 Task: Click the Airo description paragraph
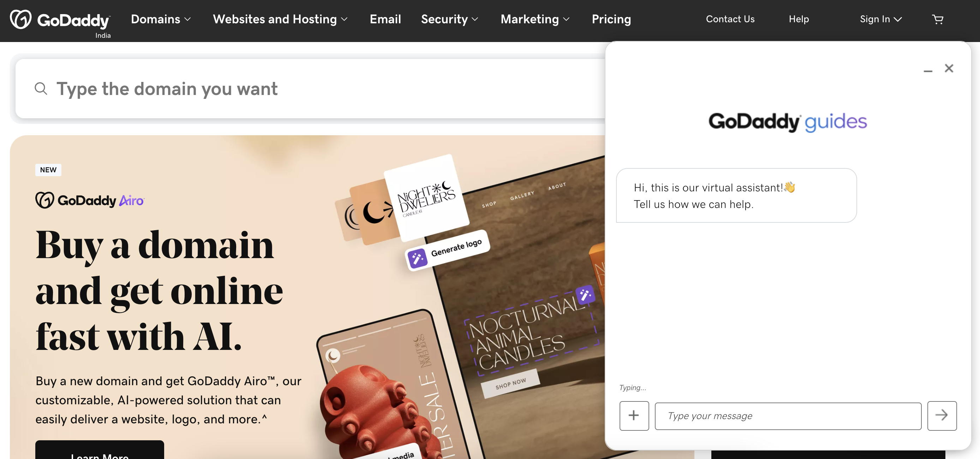[x=168, y=400]
